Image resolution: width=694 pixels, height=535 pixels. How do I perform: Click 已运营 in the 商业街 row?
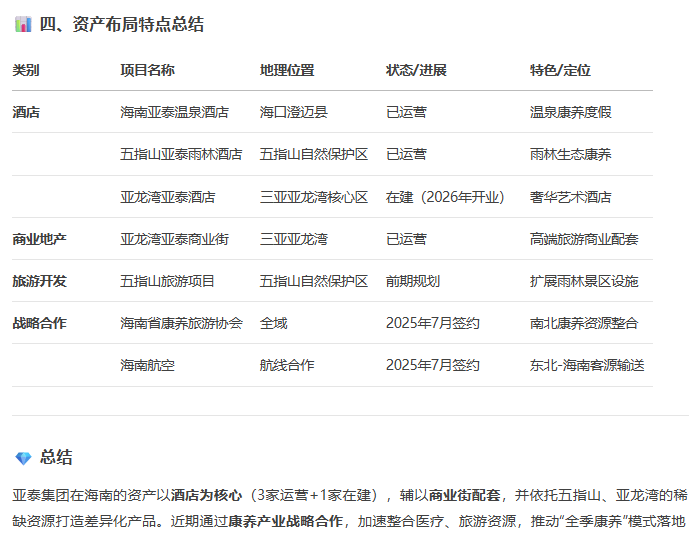tap(406, 239)
